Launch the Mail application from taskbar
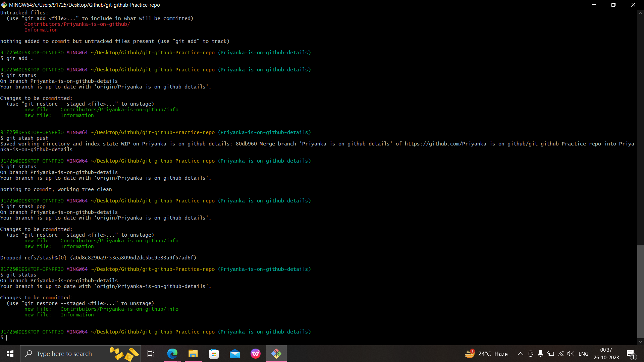644x362 pixels. (235, 353)
